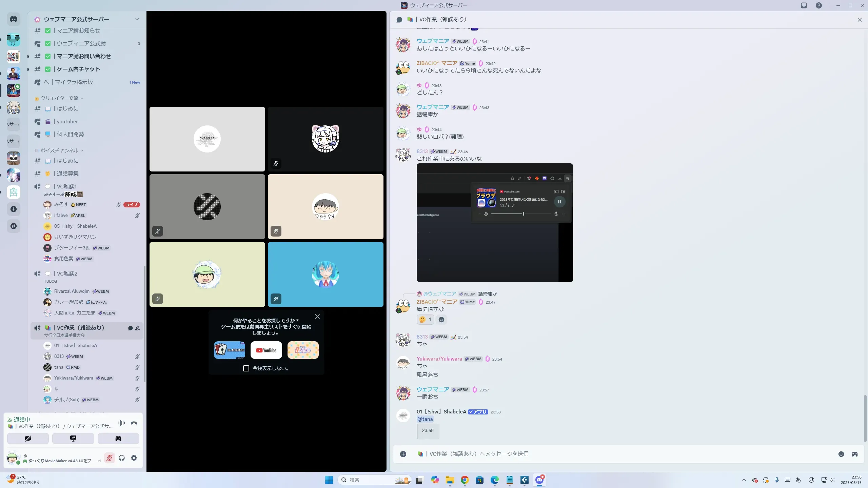Click the disconnect call icon

pos(134,423)
